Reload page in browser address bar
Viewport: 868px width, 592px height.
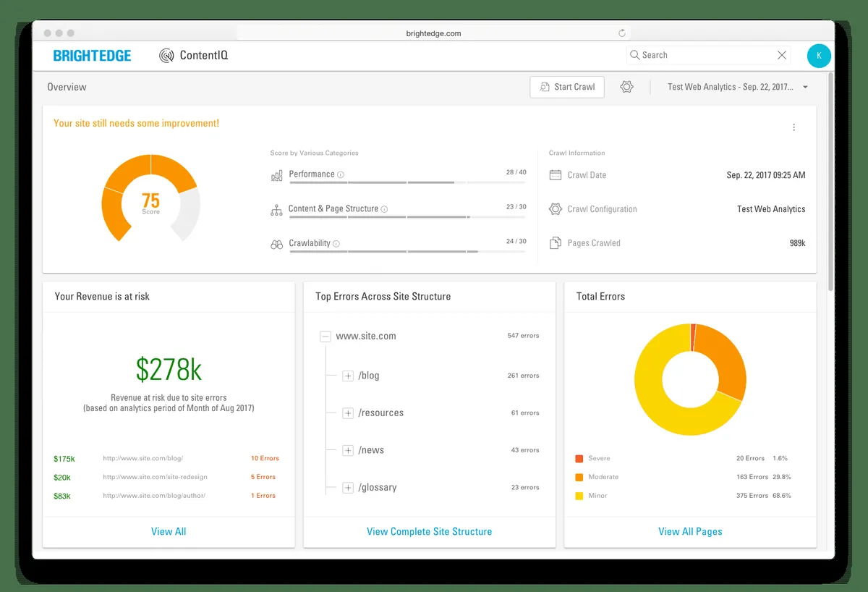pos(621,33)
